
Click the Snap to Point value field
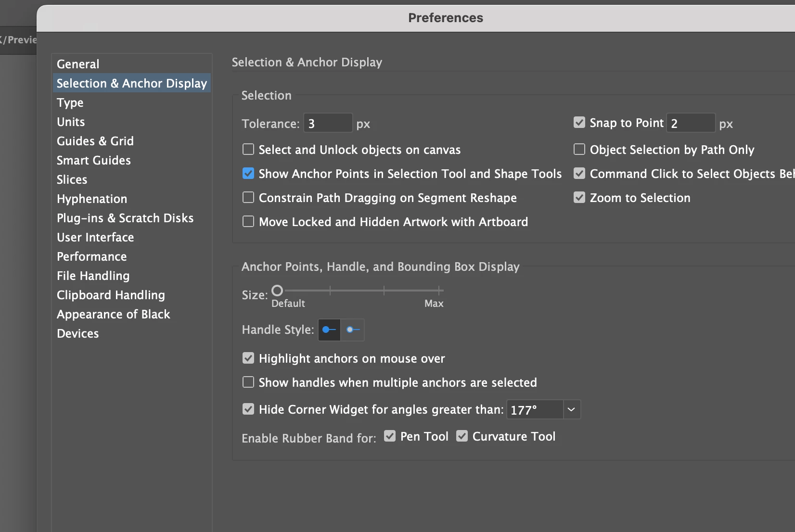[691, 124]
